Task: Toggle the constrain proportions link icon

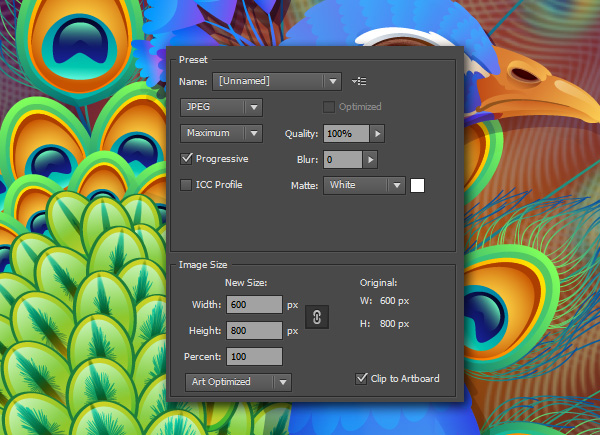Action: [317, 317]
